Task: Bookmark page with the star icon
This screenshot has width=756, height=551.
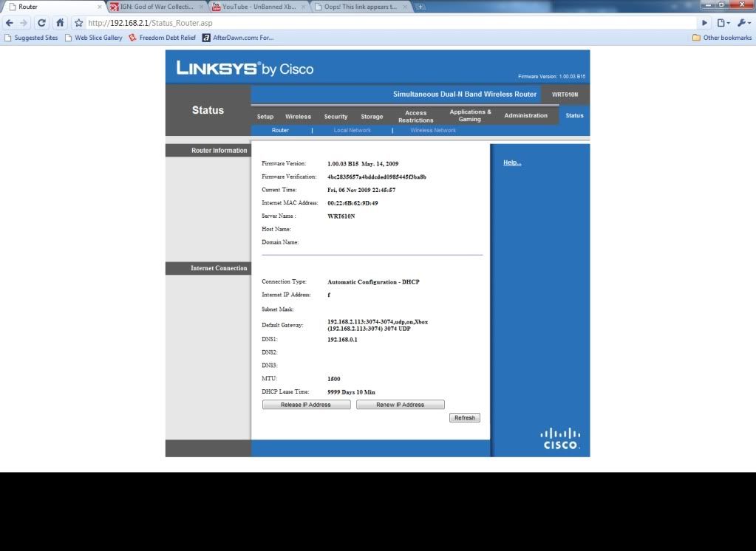Action: pos(78,23)
